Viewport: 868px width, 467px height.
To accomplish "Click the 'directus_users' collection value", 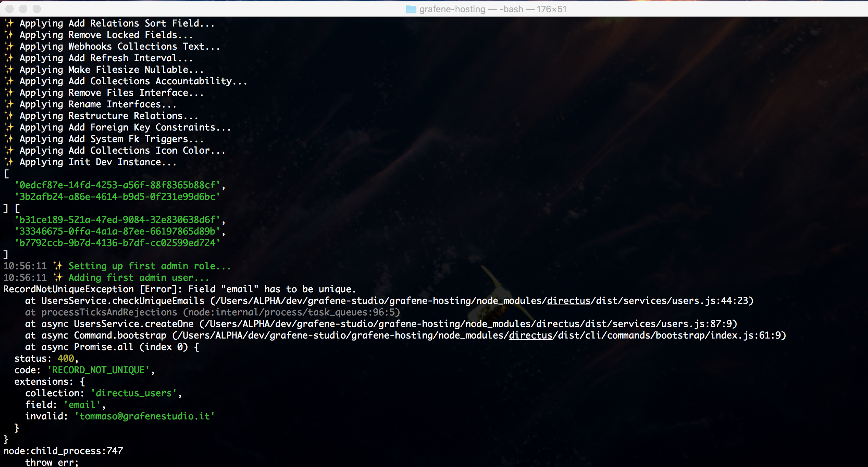I will click(134, 393).
